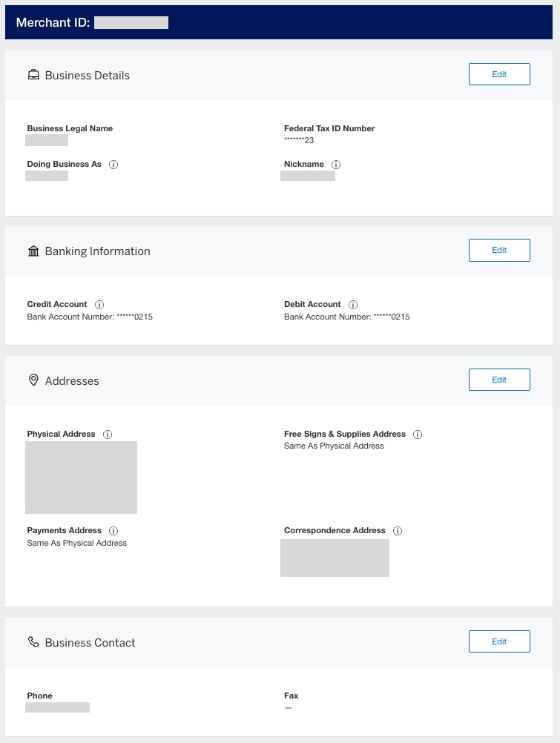
Task: Click the Business Contact phone icon
Action: [x=33, y=641]
